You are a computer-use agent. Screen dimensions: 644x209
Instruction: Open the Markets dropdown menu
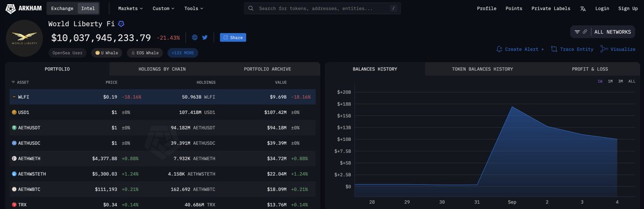point(131,9)
